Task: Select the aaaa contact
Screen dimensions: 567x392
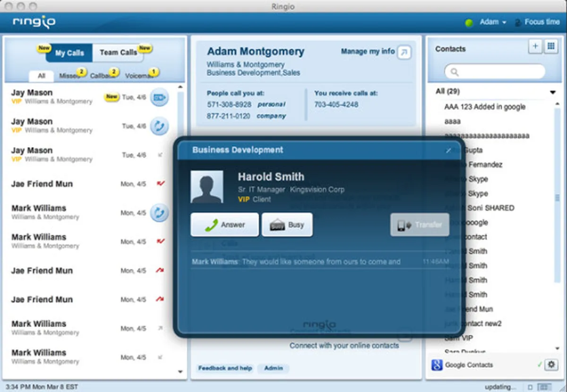Action: [452, 121]
